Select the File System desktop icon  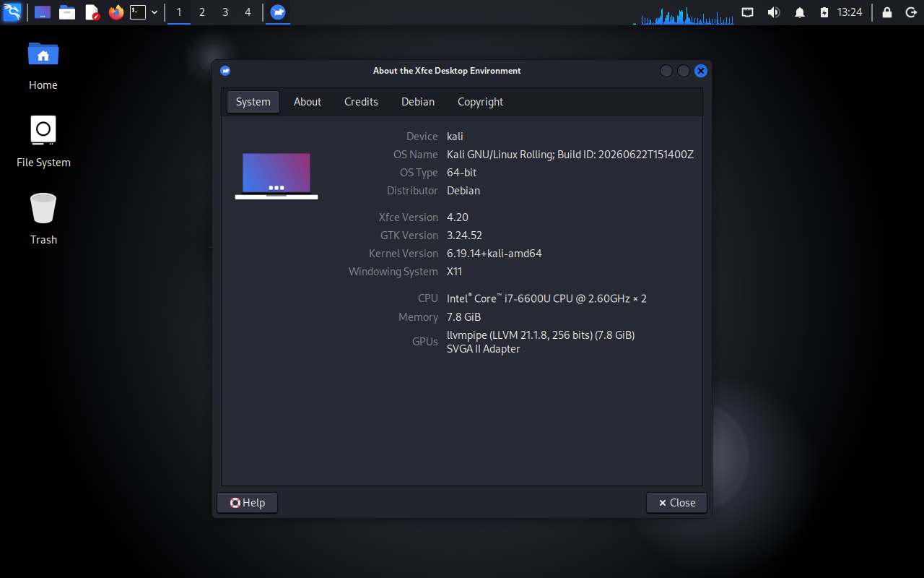(x=43, y=142)
